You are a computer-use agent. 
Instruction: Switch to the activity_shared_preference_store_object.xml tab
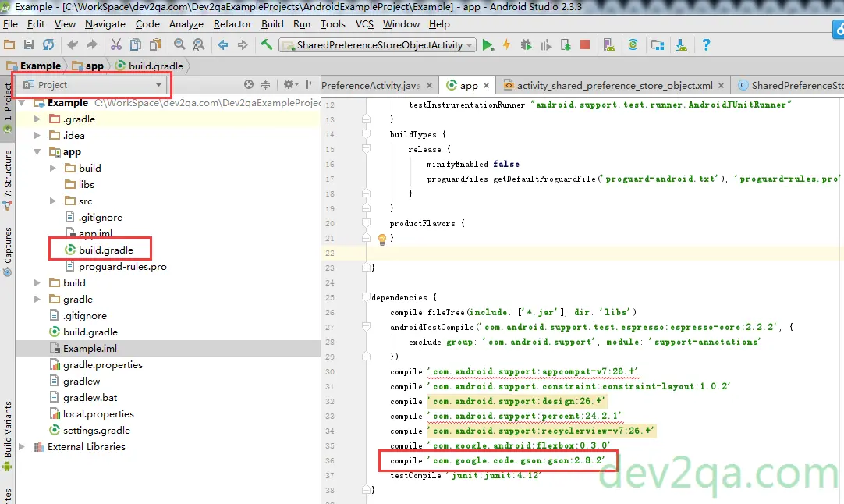coord(614,85)
